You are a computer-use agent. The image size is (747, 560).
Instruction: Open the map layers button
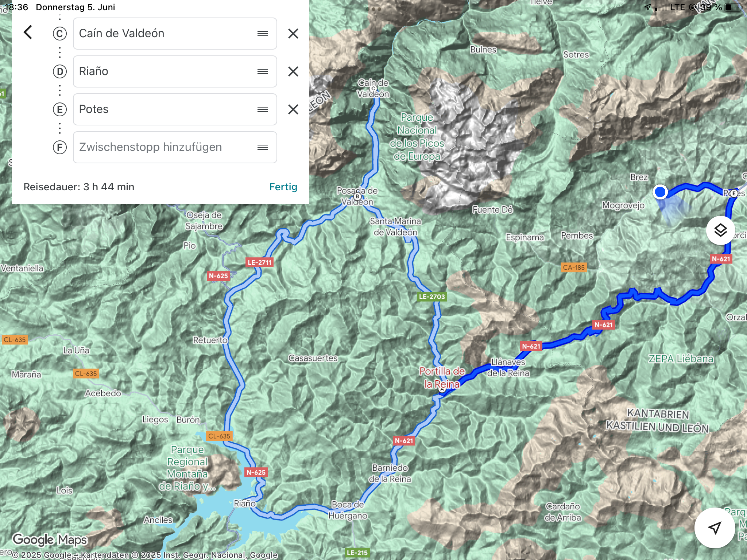pyautogui.click(x=721, y=230)
